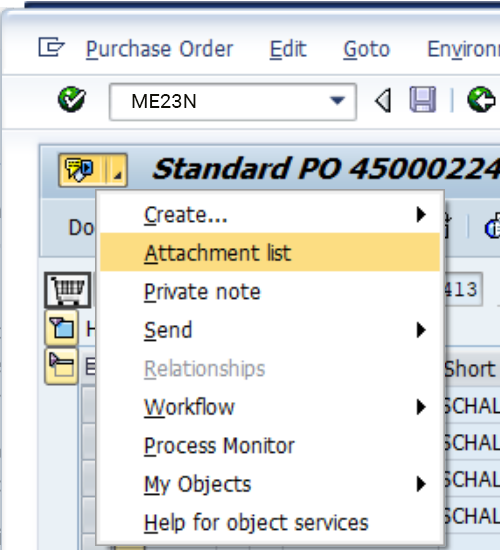Click the Save diskette icon
Image resolution: width=500 pixels, height=550 pixels.
point(423,100)
